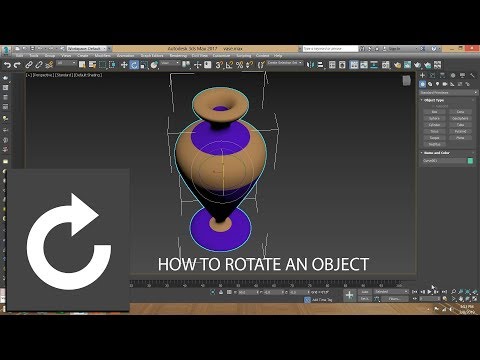Toggle Percent Snap in the toolbar
This screenshot has height=360, width=480.
point(239,65)
